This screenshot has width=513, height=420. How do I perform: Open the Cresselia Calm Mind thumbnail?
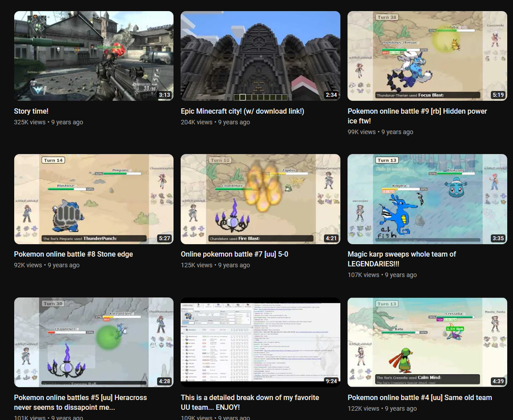pos(427,342)
